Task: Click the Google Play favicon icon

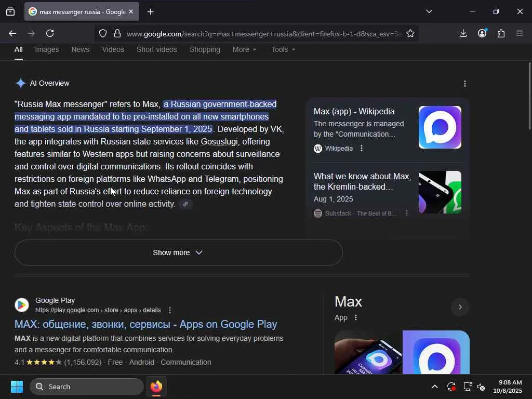Action: [22, 305]
